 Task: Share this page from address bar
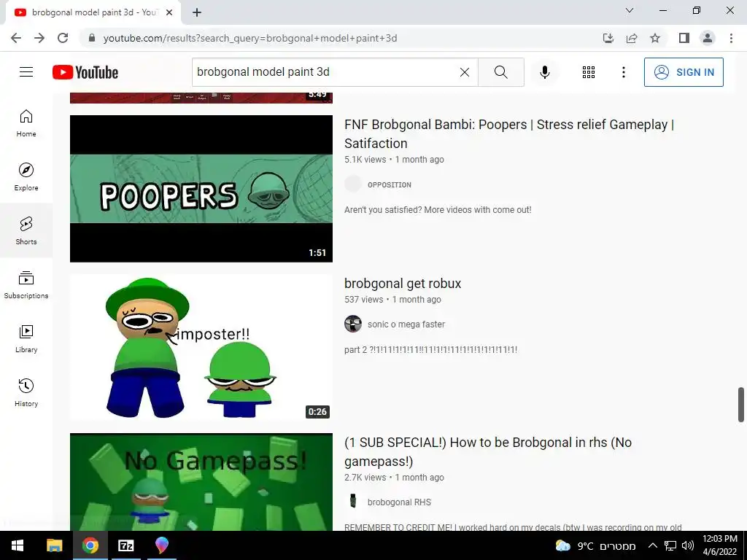click(632, 38)
